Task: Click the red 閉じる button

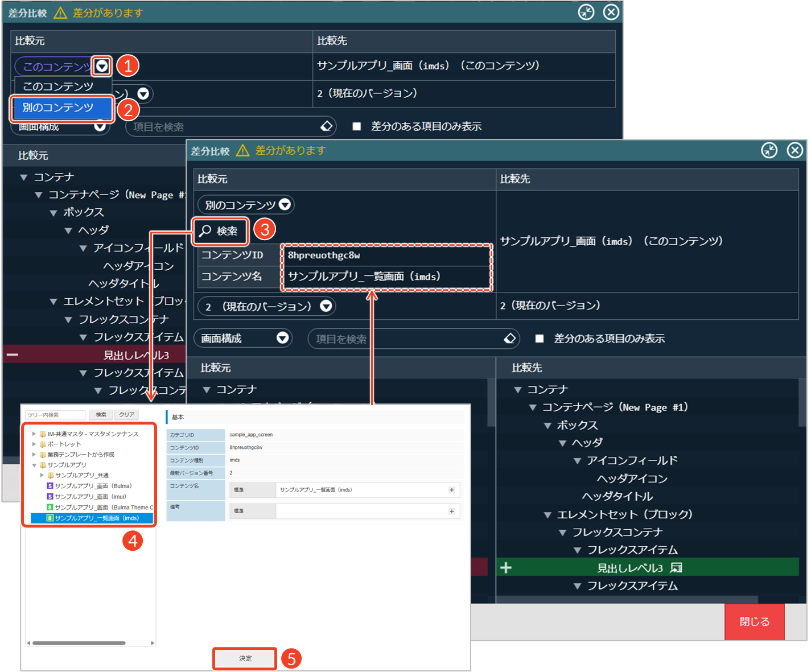Action: point(754,622)
